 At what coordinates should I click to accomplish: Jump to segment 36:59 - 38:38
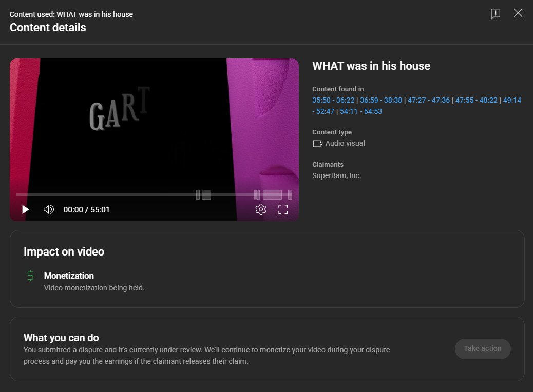coord(380,100)
